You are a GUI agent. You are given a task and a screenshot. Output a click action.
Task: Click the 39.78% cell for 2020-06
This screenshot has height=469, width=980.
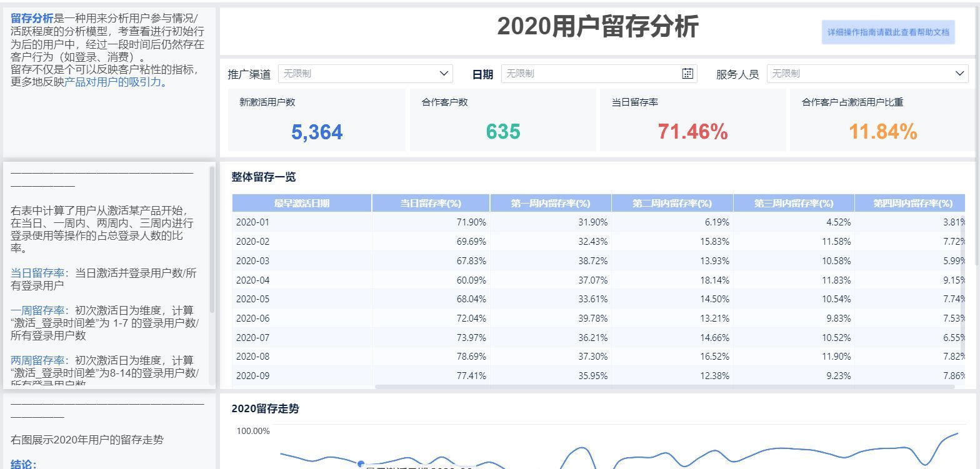(x=551, y=318)
